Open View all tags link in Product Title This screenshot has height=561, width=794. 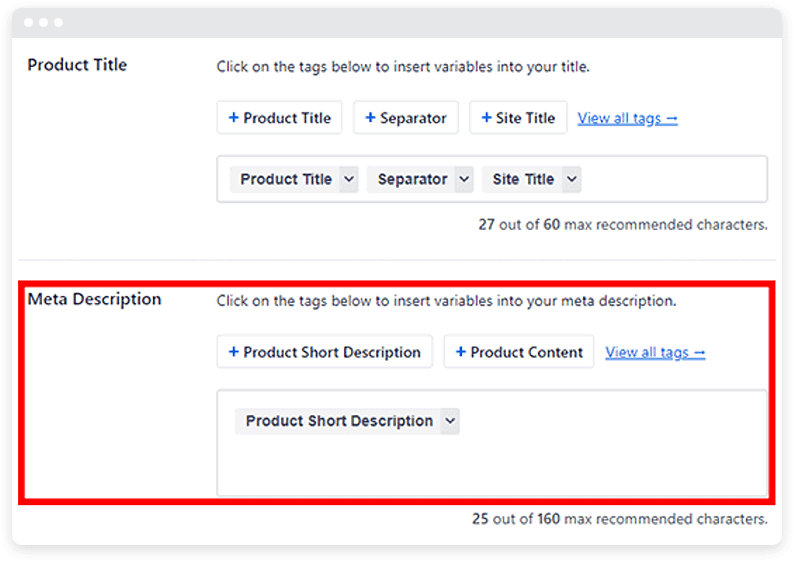pos(627,118)
